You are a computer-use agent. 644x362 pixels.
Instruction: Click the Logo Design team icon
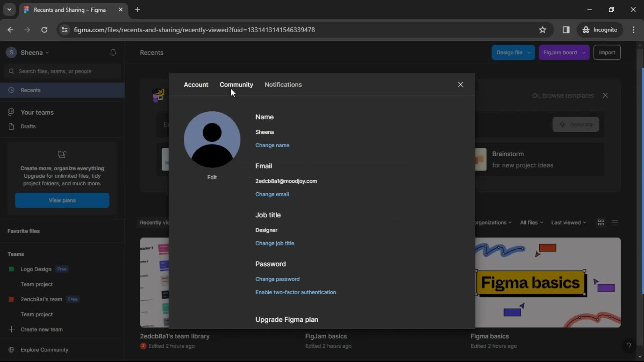pos(11,269)
